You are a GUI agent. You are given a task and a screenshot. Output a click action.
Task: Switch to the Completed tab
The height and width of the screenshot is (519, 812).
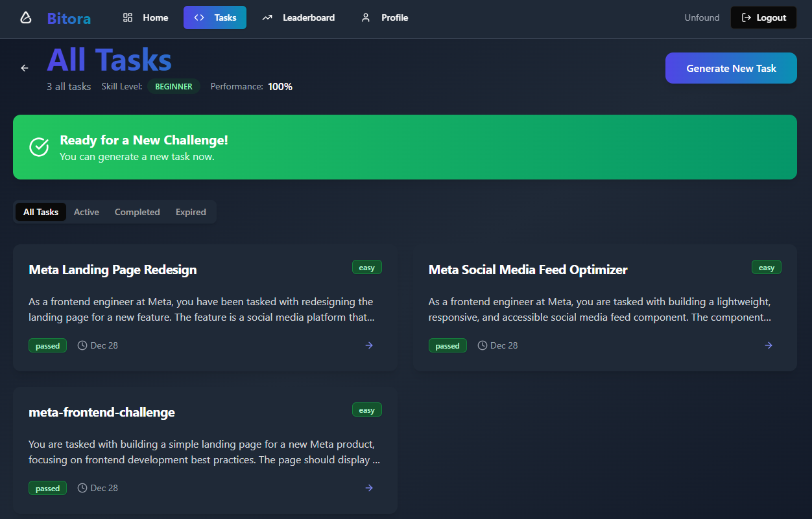[137, 212]
